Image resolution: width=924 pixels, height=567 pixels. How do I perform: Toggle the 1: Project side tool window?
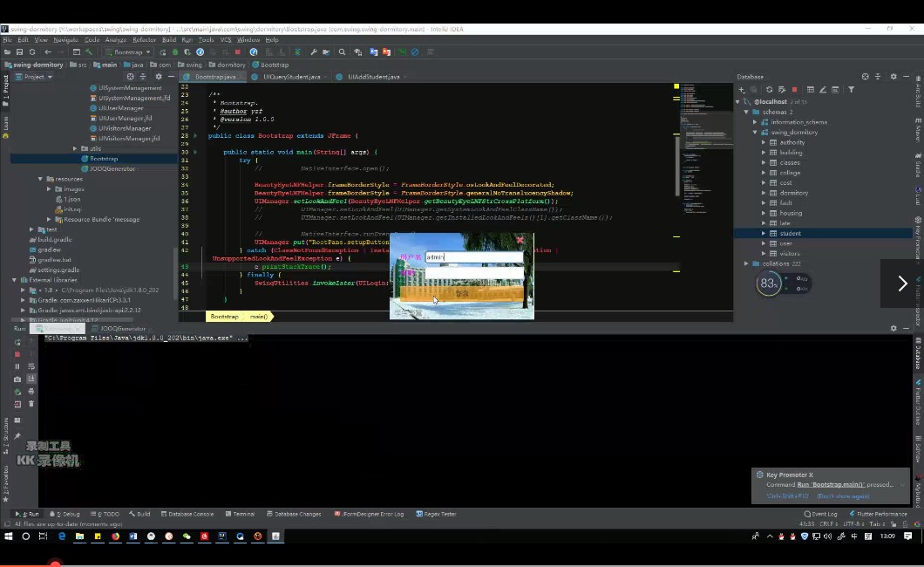(5, 90)
